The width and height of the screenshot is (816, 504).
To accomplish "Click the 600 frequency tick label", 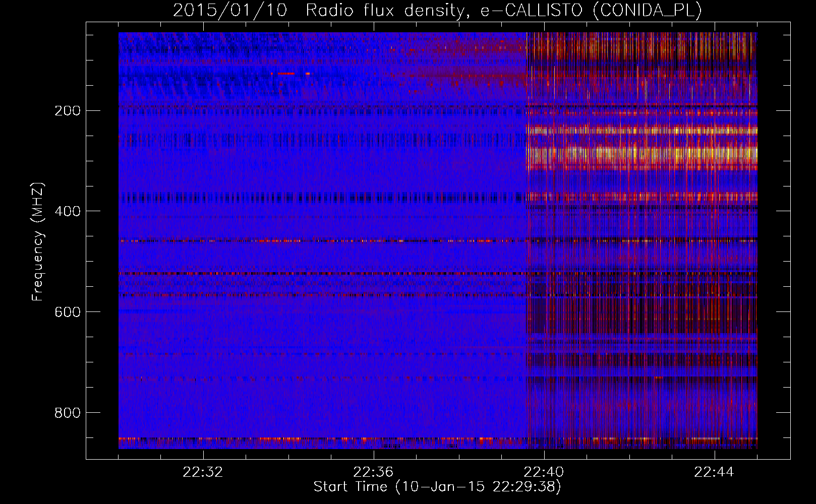I will pos(67,311).
